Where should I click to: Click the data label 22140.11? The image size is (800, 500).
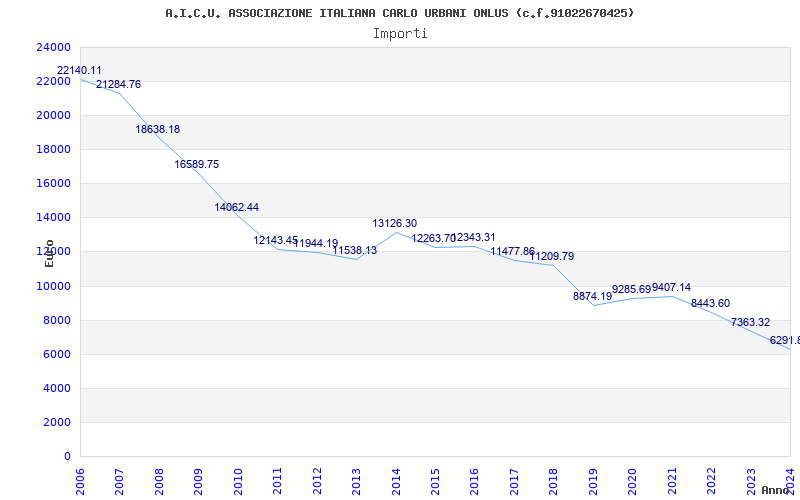[x=79, y=70]
